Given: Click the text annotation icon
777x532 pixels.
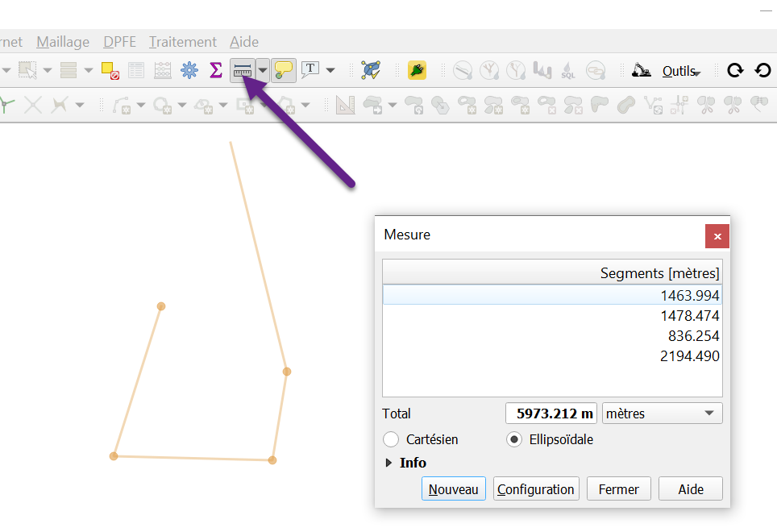Looking at the screenshot, I should pyautogui.click(x=310, y=70).
